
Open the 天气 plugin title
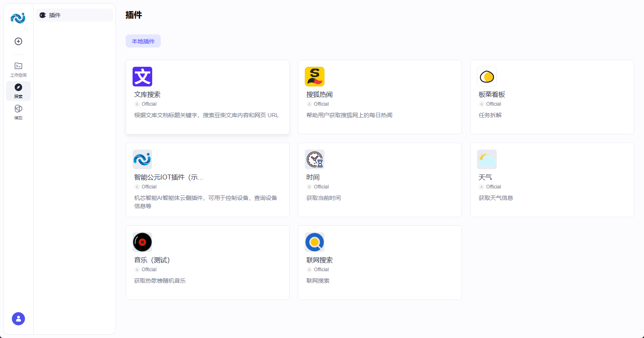pyautogui.click(x=485, y=177)
